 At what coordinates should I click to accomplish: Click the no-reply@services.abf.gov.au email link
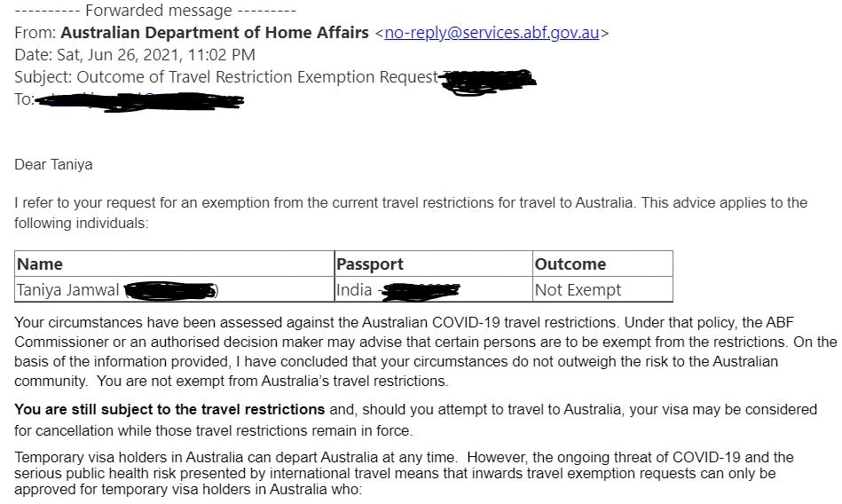(x=492, y=34)
